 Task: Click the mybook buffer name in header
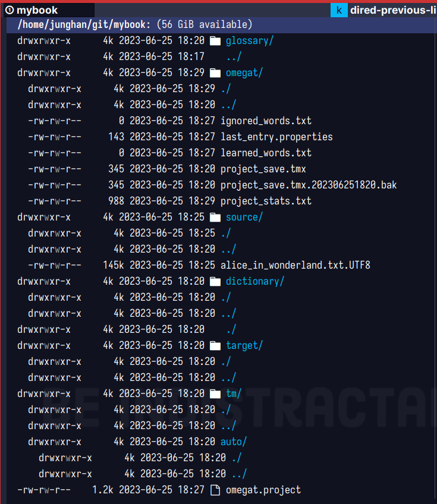tap(37, 10)
